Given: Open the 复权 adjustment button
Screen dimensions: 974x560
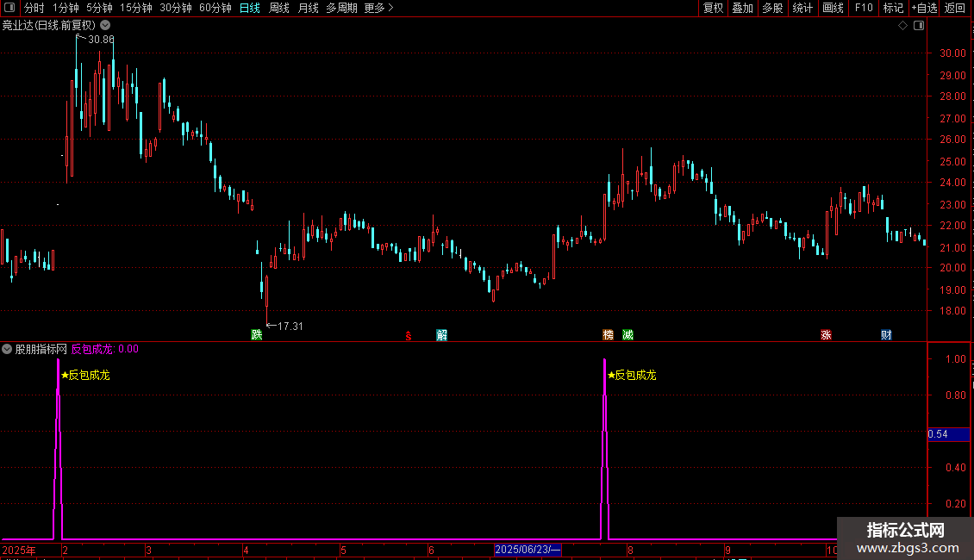Looking at the screenshot, I should tap(713, 8).
